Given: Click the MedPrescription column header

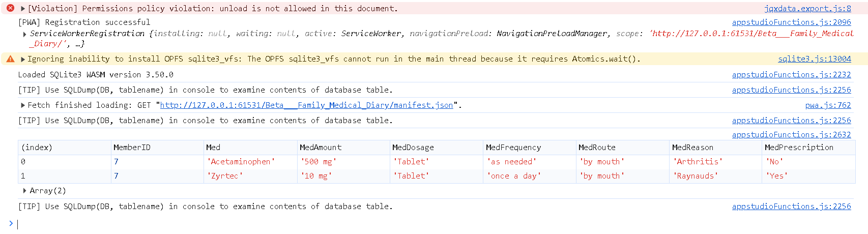Looking at the screenshot, I should point(798,148).
